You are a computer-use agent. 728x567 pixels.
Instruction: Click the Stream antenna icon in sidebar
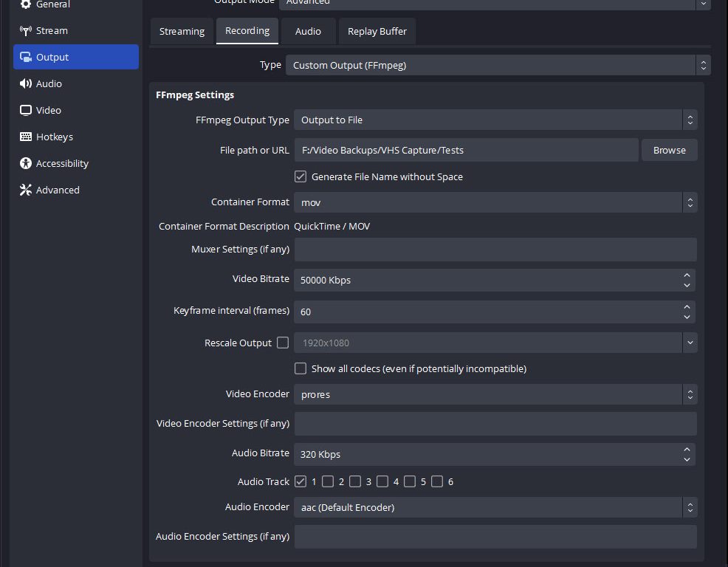point(26,31)
